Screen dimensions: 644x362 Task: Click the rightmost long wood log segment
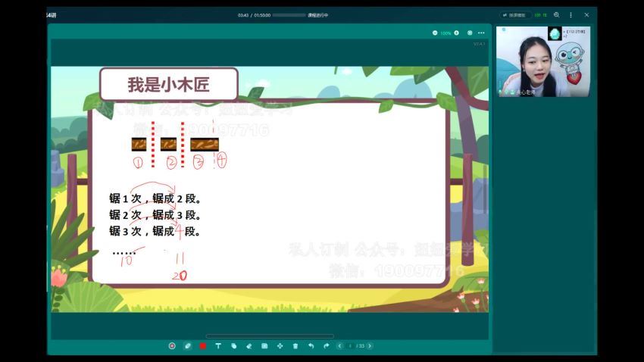click(x=205, y=145)
